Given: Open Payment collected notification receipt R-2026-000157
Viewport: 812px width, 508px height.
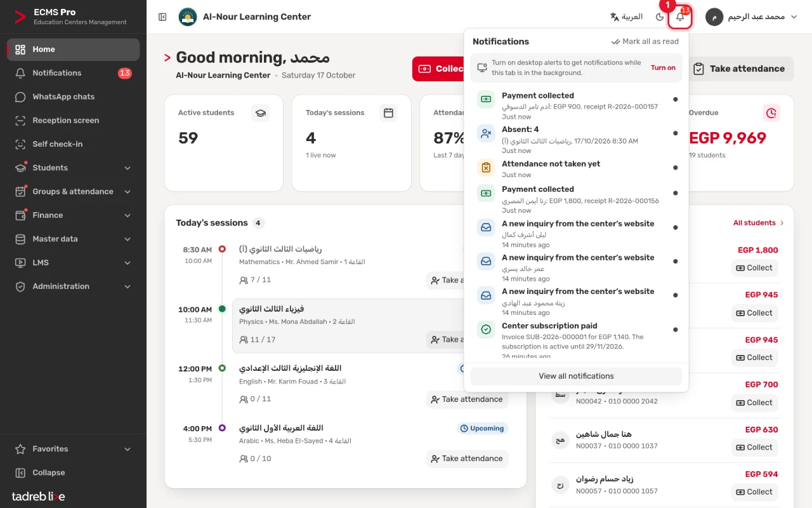Looking at the screenshot, I should click(576, 106).
